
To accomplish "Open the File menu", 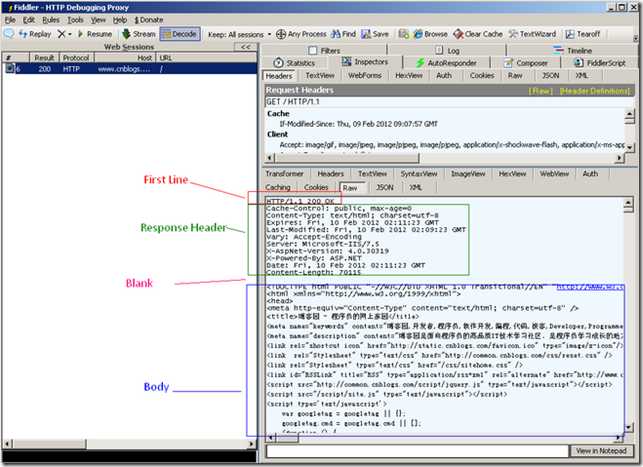I will [10, 20].
